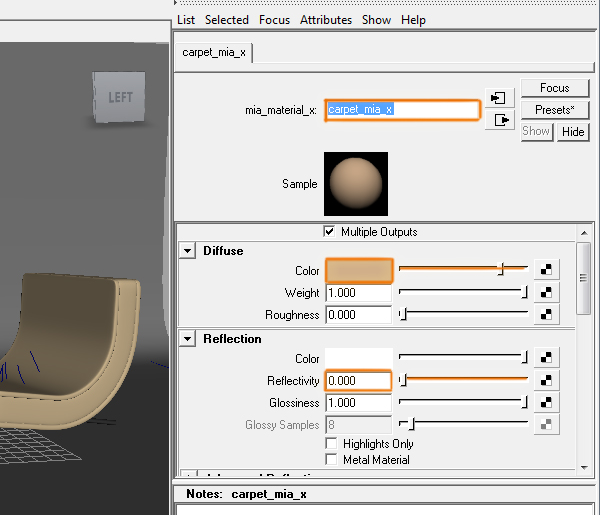Enable the Highlights Only checkbox
The image size is (600, 515).
click(x=331, y=443)
